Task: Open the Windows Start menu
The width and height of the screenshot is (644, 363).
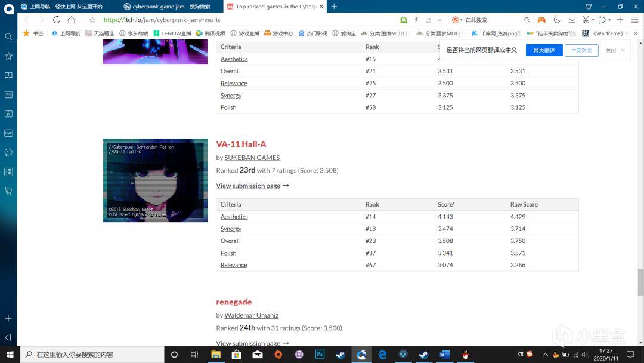Action: [x=10, y=355]
